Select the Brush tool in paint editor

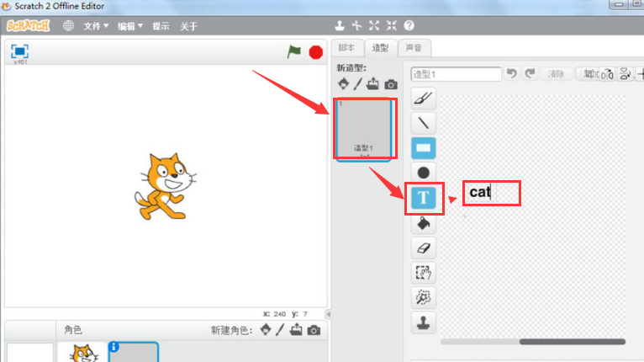click(x=423, y=98)
